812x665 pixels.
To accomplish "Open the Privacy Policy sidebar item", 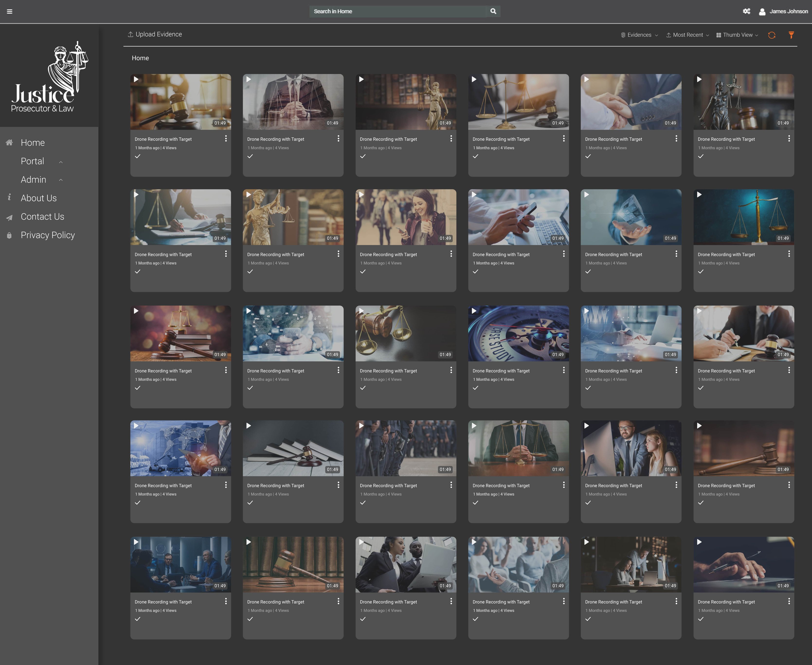I will click(x=47, y=235).
